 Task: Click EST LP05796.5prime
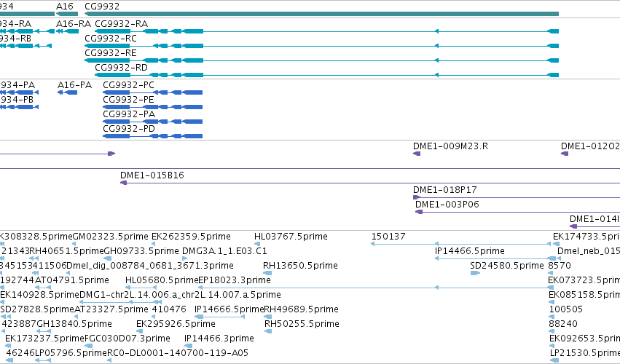[71, 353]
